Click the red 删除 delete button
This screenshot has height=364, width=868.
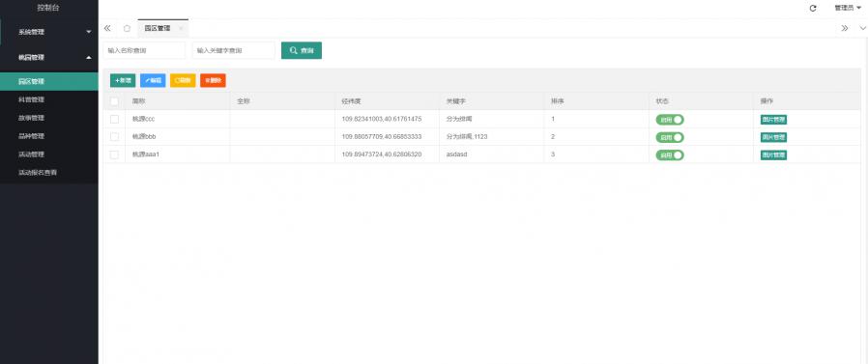point(213,80)
